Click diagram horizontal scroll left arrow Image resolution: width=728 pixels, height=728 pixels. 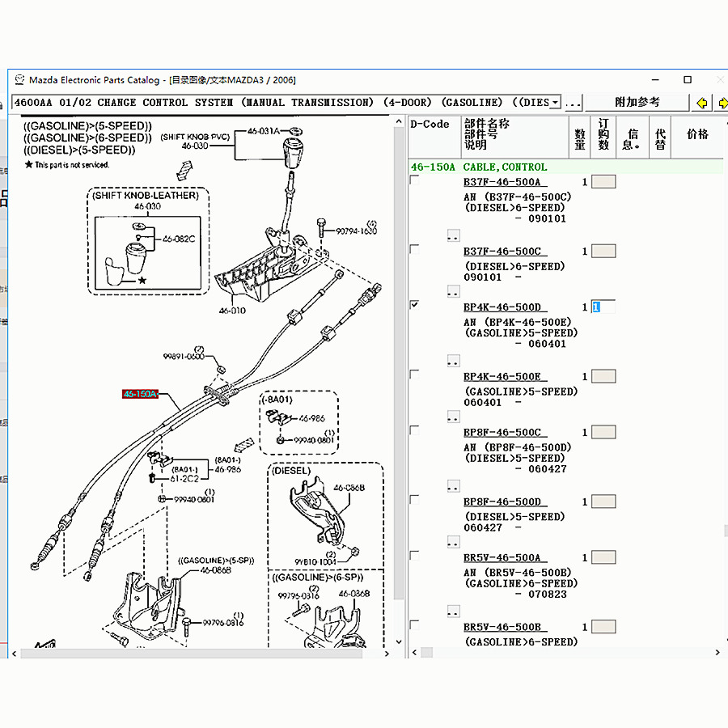click(x=15, y=654)
